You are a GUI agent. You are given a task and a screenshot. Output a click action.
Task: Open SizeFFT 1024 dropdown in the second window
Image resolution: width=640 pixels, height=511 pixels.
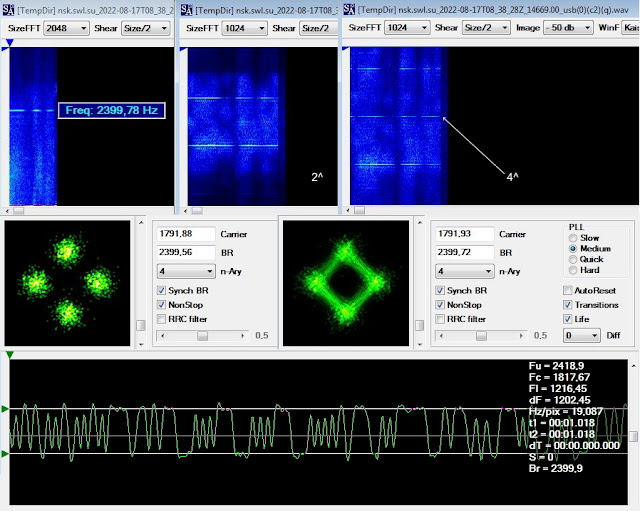click(x=244, y=28)
